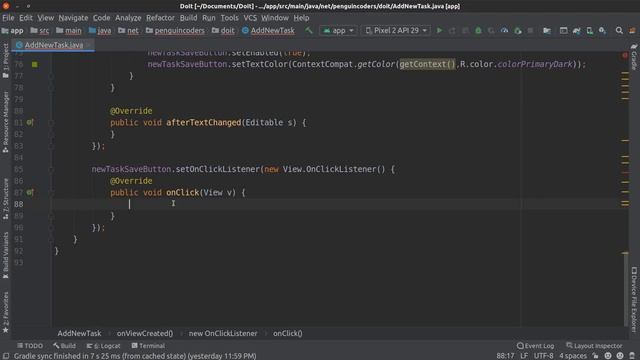The image size is (640, 360).
Task: Click the Make Project hammer icon
Action: point(309,30)
